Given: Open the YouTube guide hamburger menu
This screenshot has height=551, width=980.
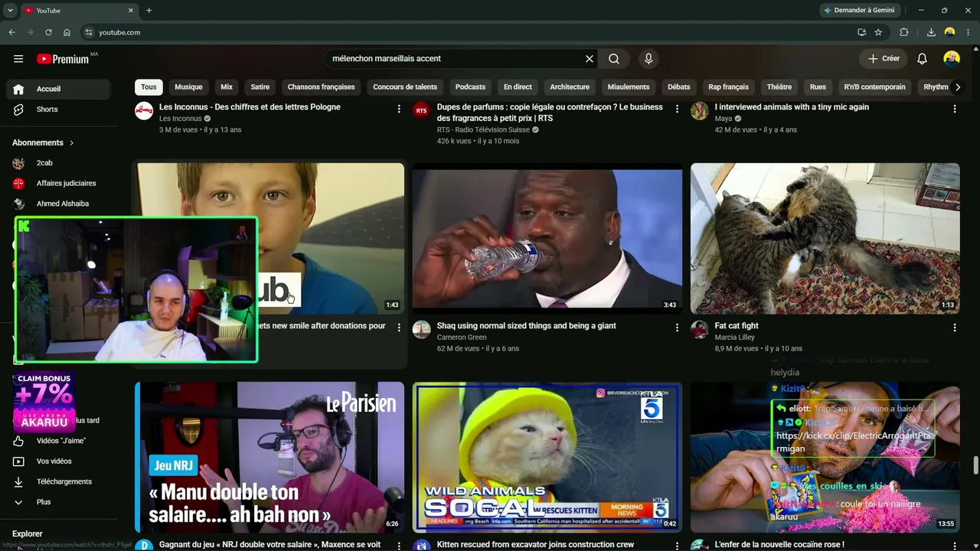Looking at the screenshot, I should click(18, 59).
